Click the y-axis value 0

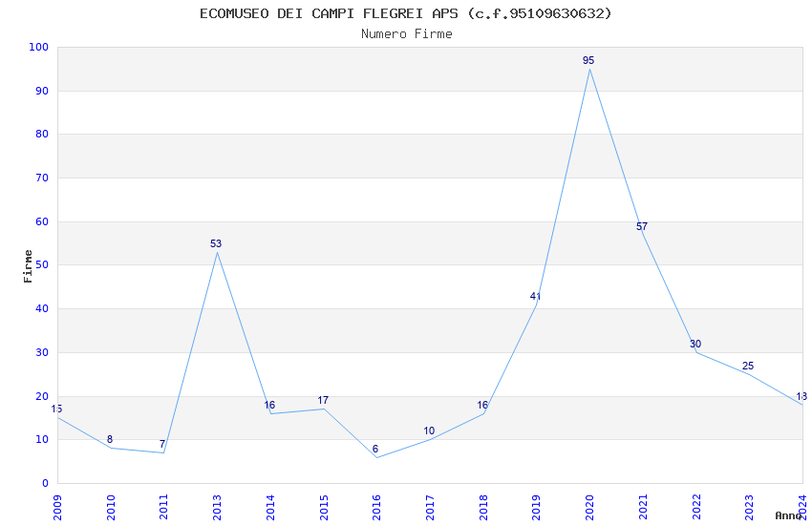45,484
